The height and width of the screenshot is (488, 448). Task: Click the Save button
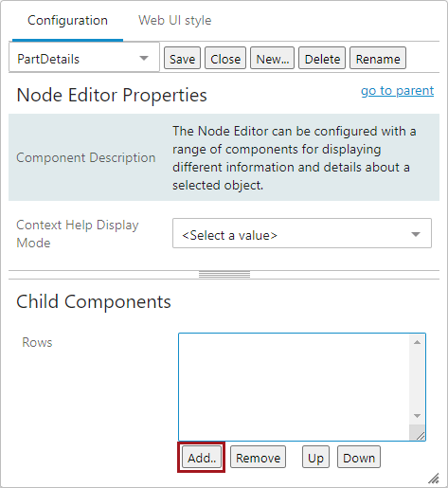coord(182,59)
